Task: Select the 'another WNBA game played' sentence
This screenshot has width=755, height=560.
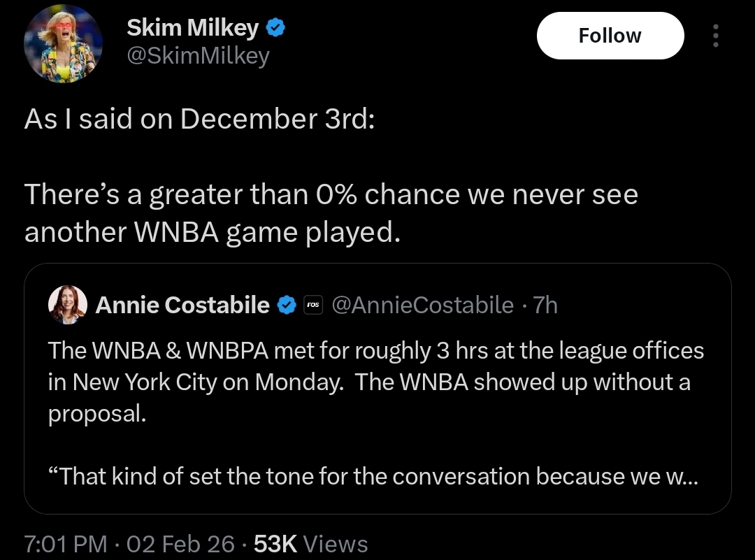Action: tap(213, 232)
